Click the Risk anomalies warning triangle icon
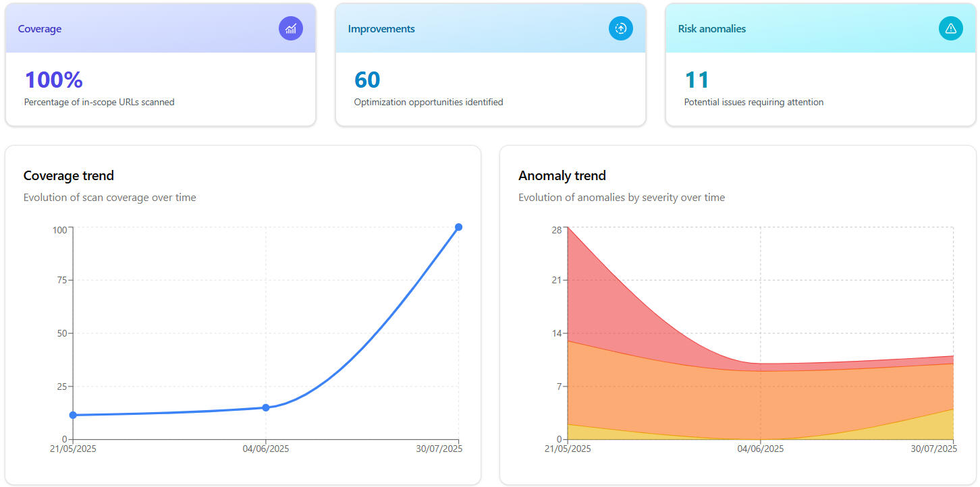This screenshot has width=980, height=487. (x=951, y=28)
